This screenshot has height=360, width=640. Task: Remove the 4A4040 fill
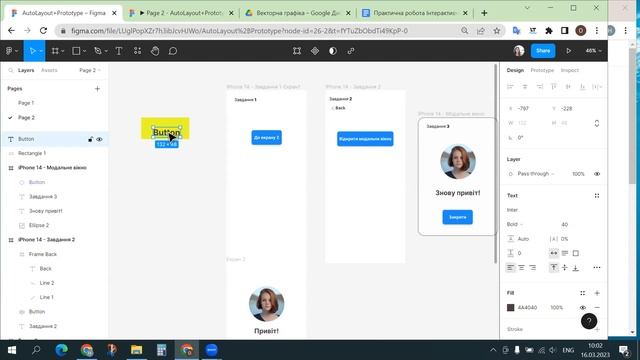click(597, 307)
